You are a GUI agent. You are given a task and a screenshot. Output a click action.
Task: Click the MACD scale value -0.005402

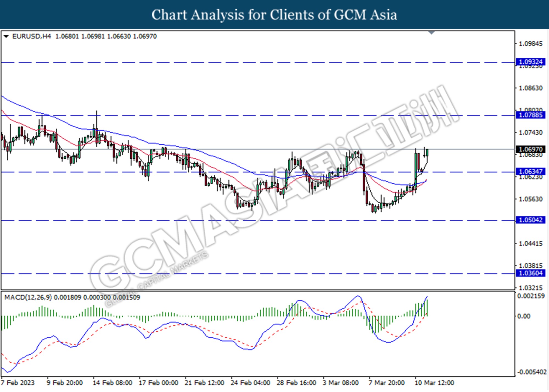point(532,372)
